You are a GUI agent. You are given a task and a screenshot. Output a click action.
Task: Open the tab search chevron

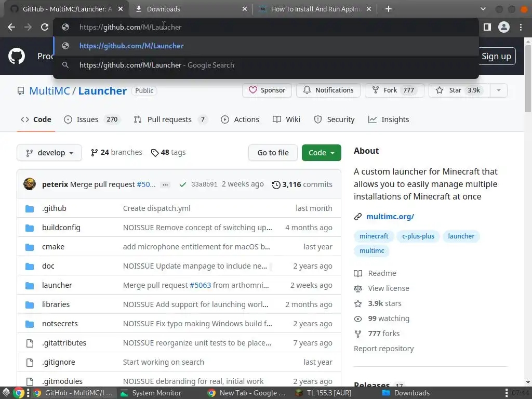tap(483, 9)
